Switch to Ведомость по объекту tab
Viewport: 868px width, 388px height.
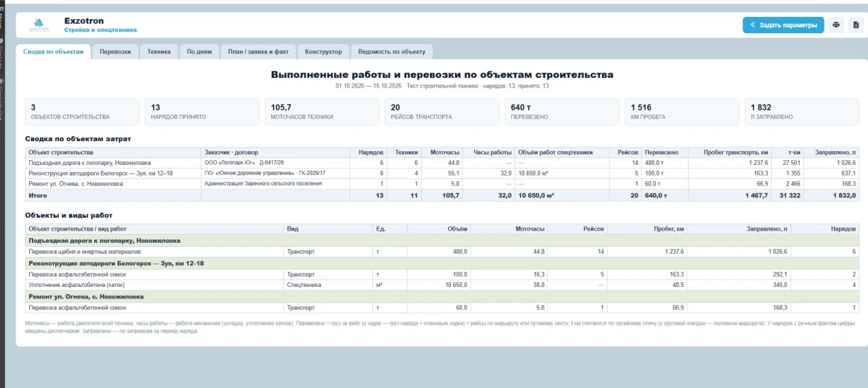pyautogui.click(x=391, y=52)
